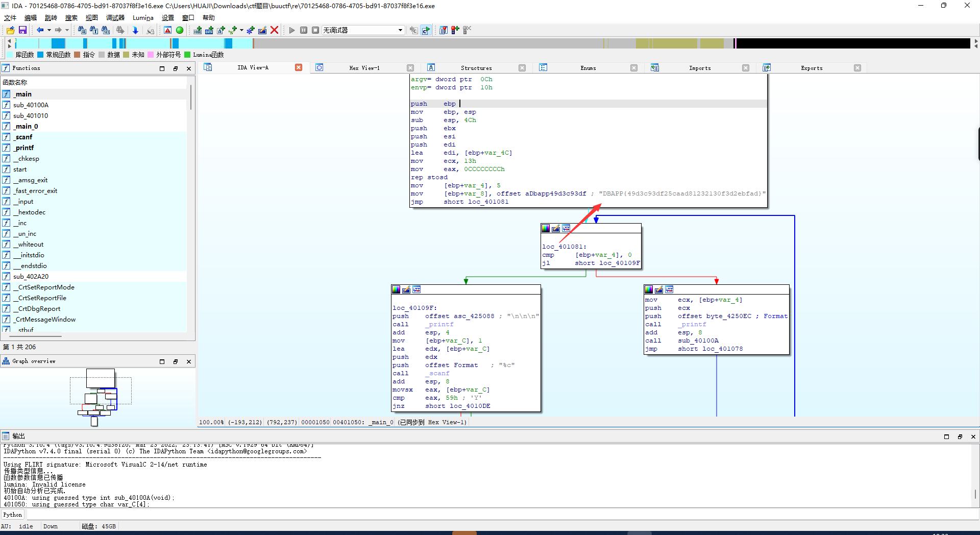Image resolution: width=980 pixels, height=535 pixels.
Task: Click the red warning triangle icon
Action: pyautogui.click(x=167, y=30)
